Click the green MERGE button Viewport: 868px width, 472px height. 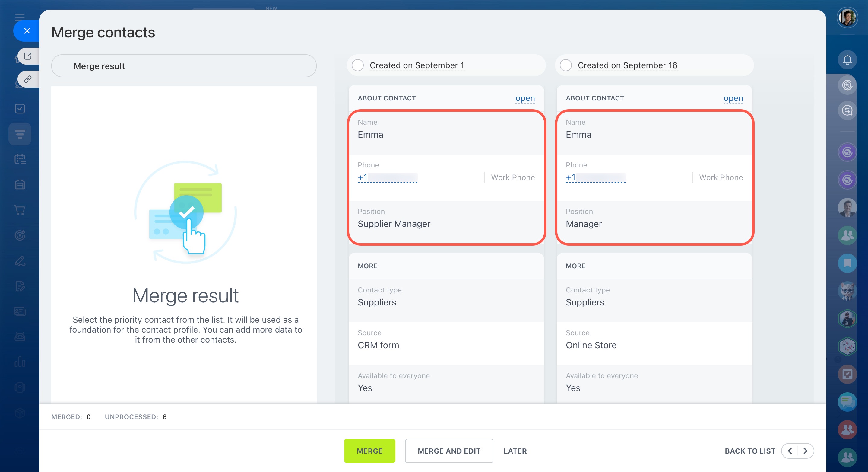(369, 451)
